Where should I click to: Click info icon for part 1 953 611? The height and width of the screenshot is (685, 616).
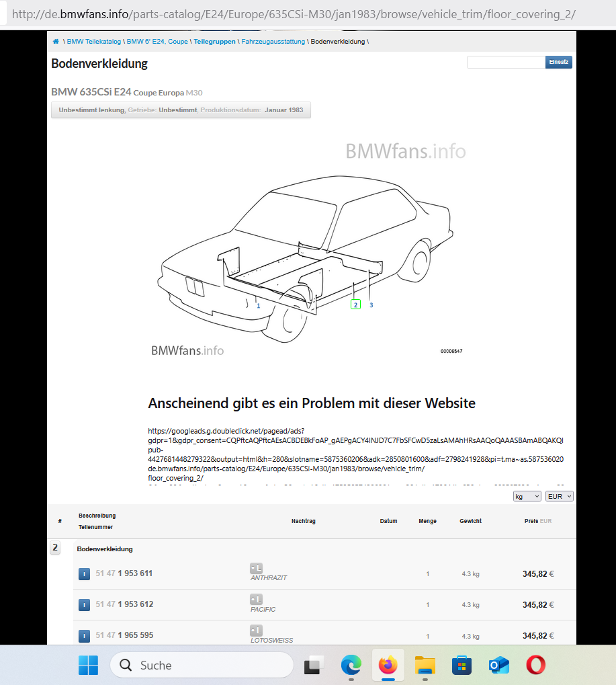(x=84, y=573)
